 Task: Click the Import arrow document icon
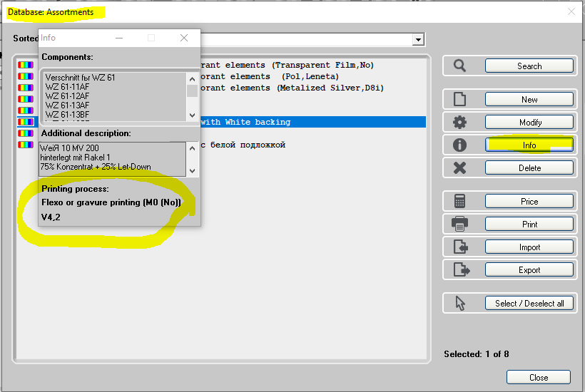click(x=461, y=247)
